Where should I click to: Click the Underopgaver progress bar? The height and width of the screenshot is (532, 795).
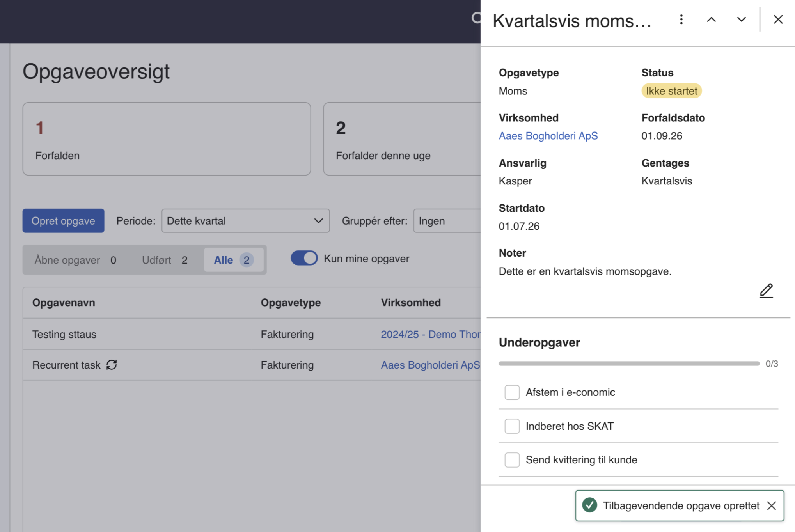pos(629,364)
